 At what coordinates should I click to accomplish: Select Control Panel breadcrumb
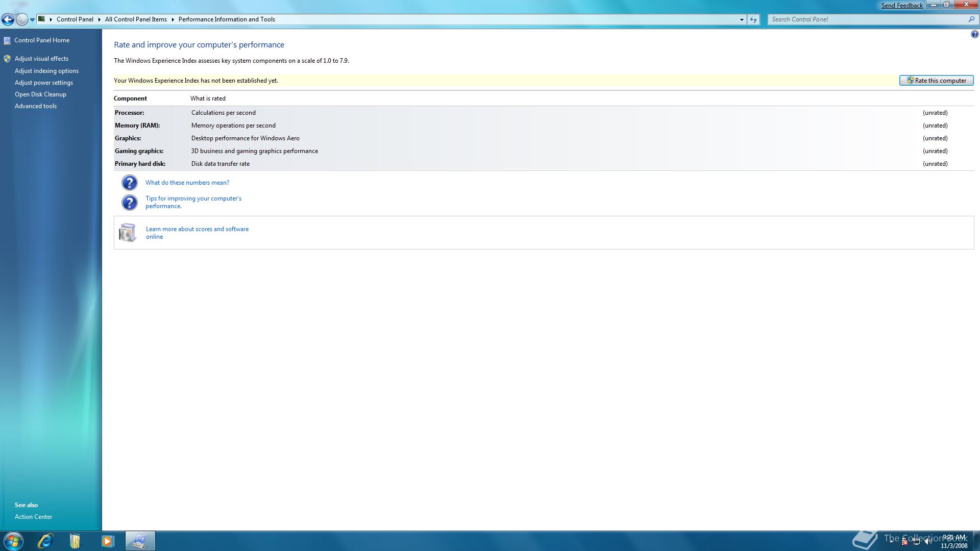75,19
